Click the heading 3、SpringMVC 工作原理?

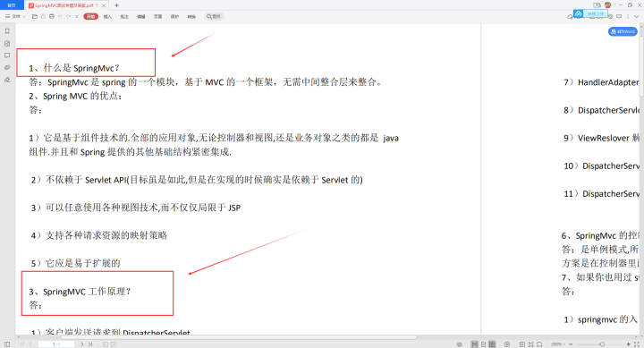tap(80, 292)
